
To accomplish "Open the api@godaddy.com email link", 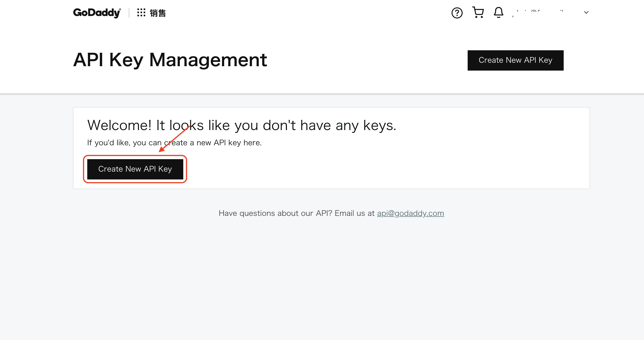I will point(410,213).
